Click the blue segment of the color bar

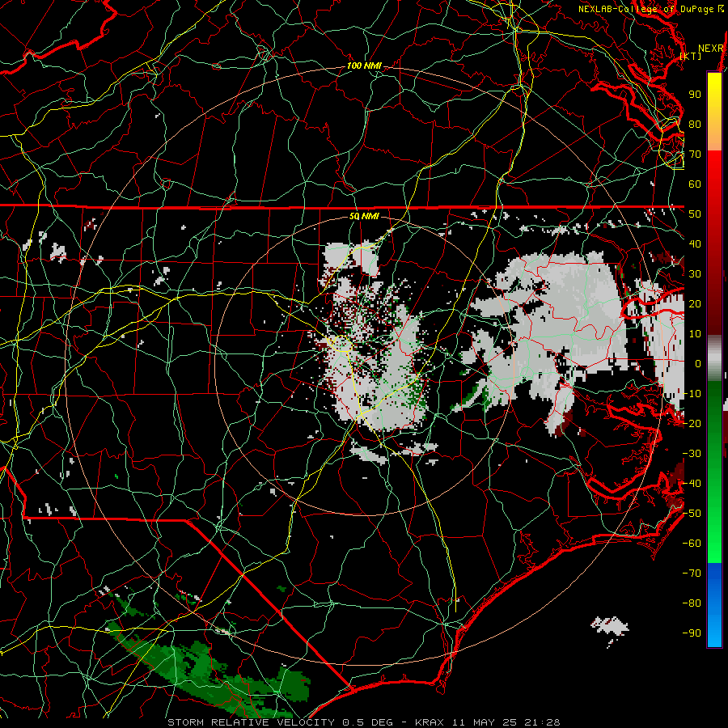pos(714,605)
